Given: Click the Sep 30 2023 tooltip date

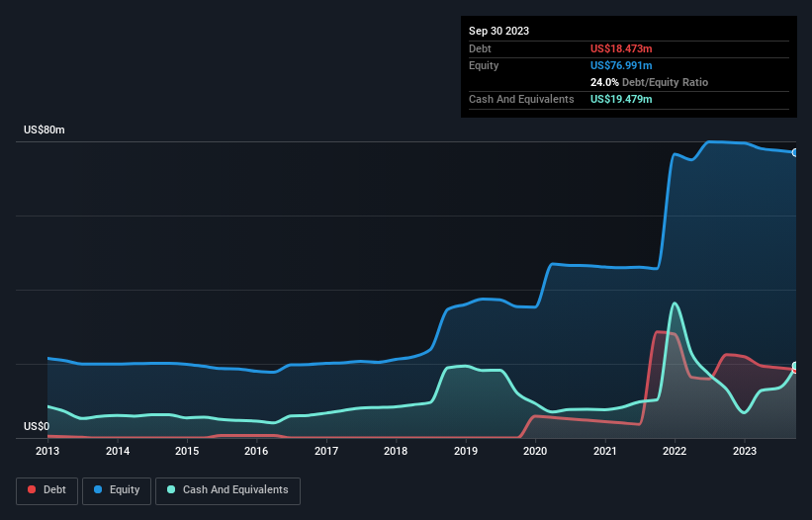Looking at the screenshot, I should point(498,31).
